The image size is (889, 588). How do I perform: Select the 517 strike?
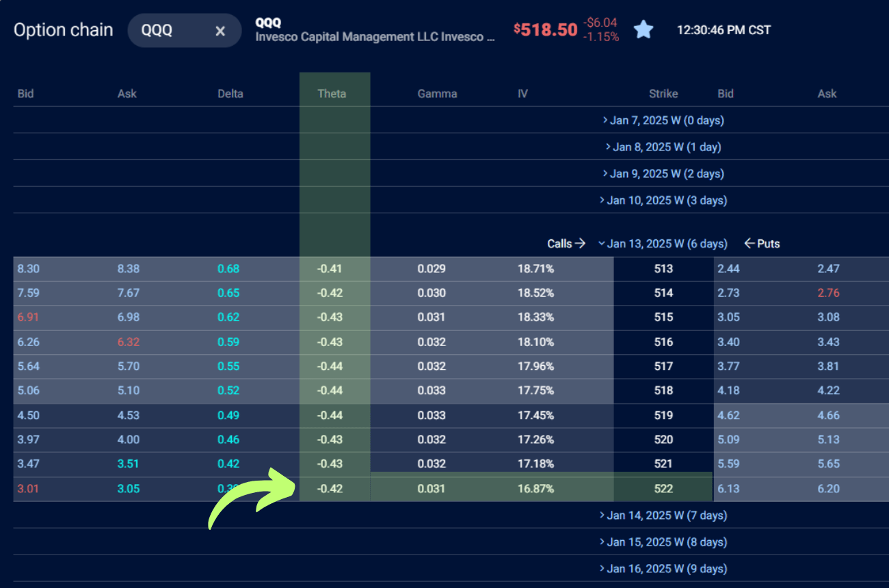point(663,366)
